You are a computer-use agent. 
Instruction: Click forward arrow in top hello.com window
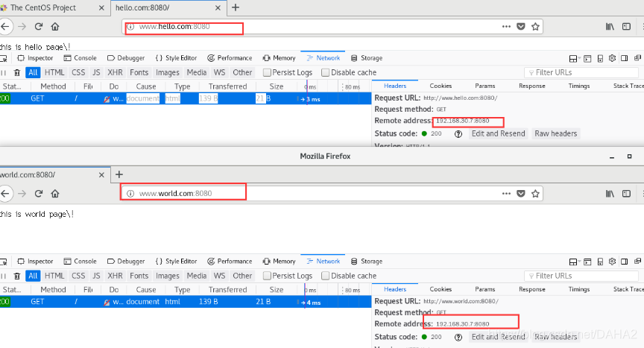point(22,26)
